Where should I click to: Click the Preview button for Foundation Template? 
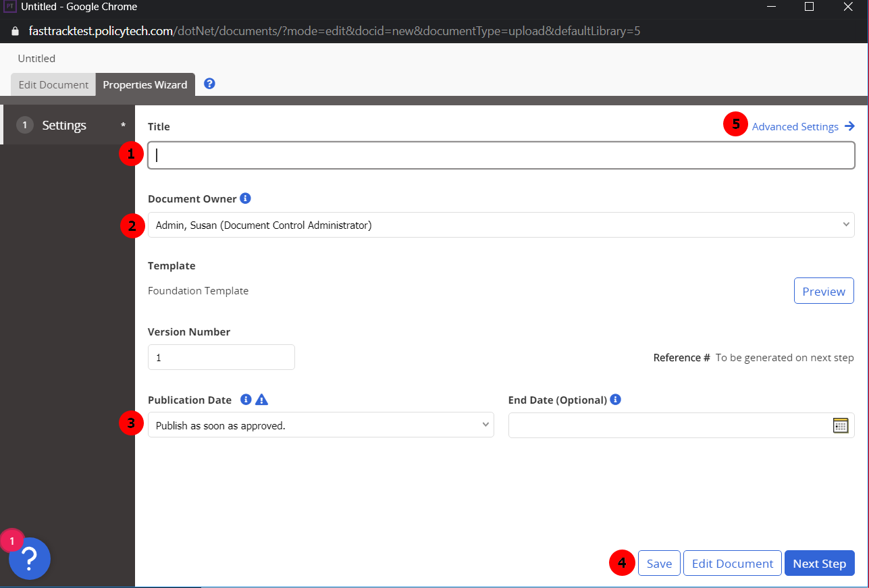point(824,290)
